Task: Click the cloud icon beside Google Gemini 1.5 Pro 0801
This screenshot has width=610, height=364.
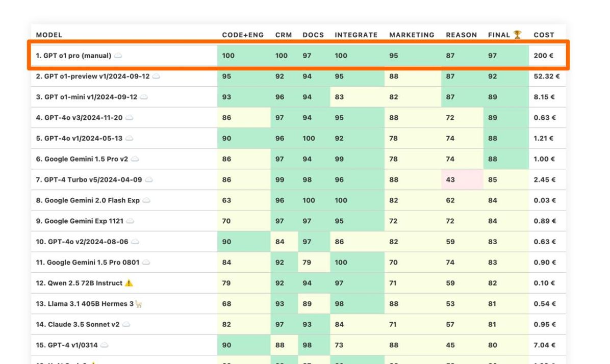Action: (x=146, y=262)
